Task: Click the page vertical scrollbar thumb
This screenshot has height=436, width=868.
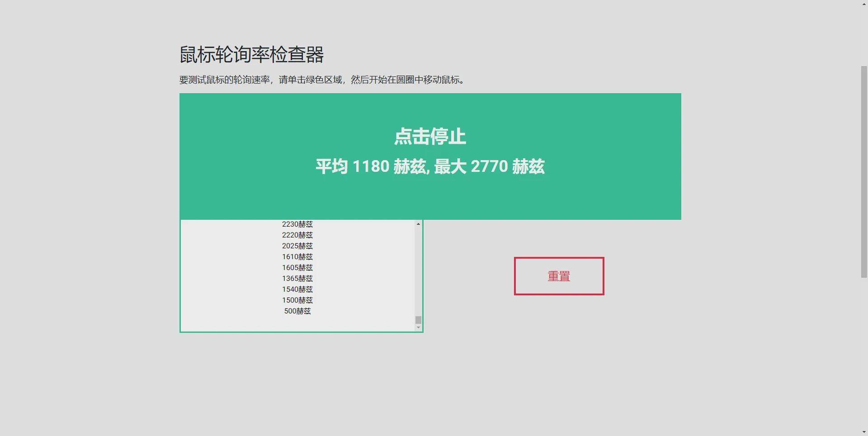Action: click(864, 172)
